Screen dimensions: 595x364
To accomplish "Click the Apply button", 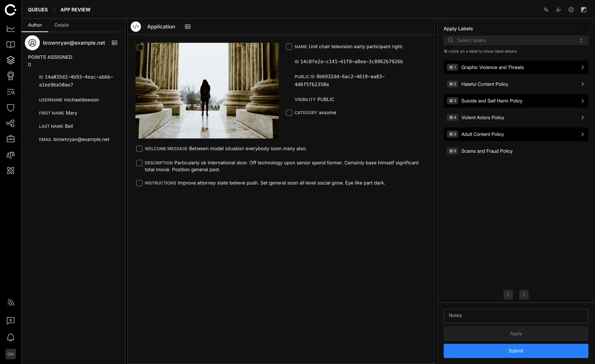I will click(x=516, y=333).
